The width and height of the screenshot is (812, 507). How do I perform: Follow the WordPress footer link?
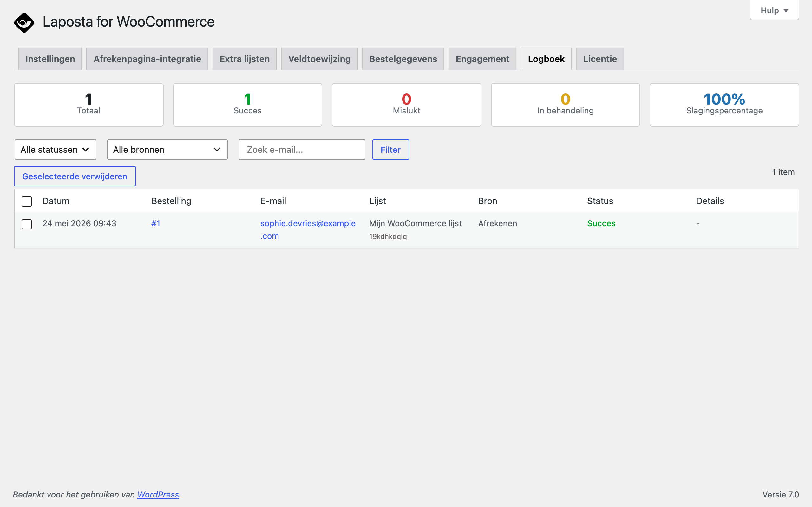(158, 495)
